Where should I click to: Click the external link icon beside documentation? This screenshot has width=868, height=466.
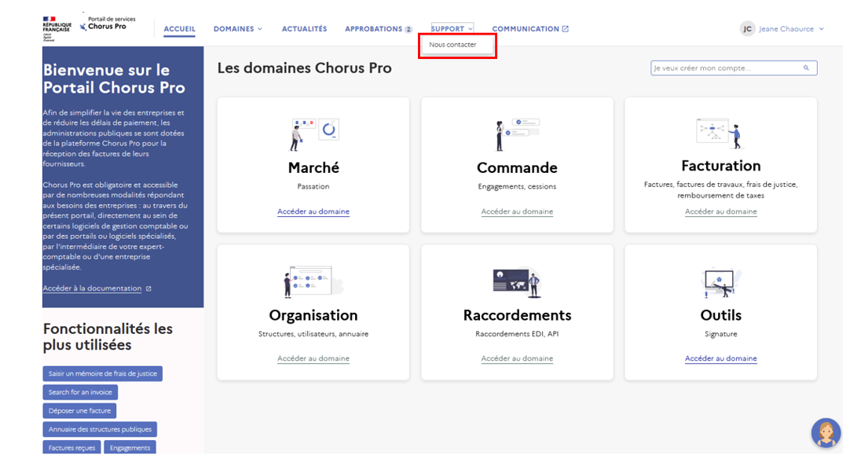click(x=148, y=288)
